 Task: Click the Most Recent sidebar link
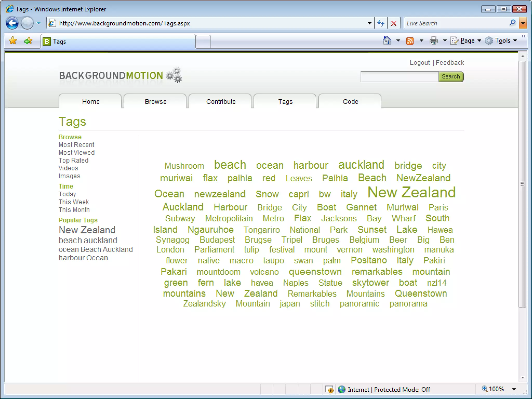tap(76, 145)
